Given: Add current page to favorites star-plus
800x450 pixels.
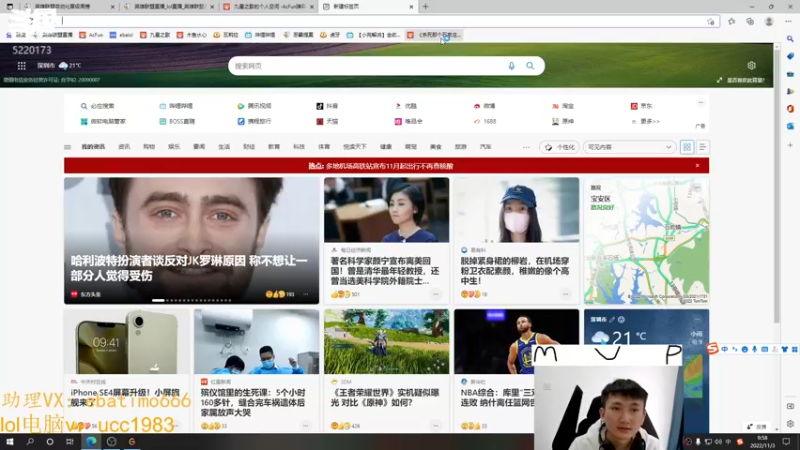Looking at the screenshot, I should tap(711, 21).
